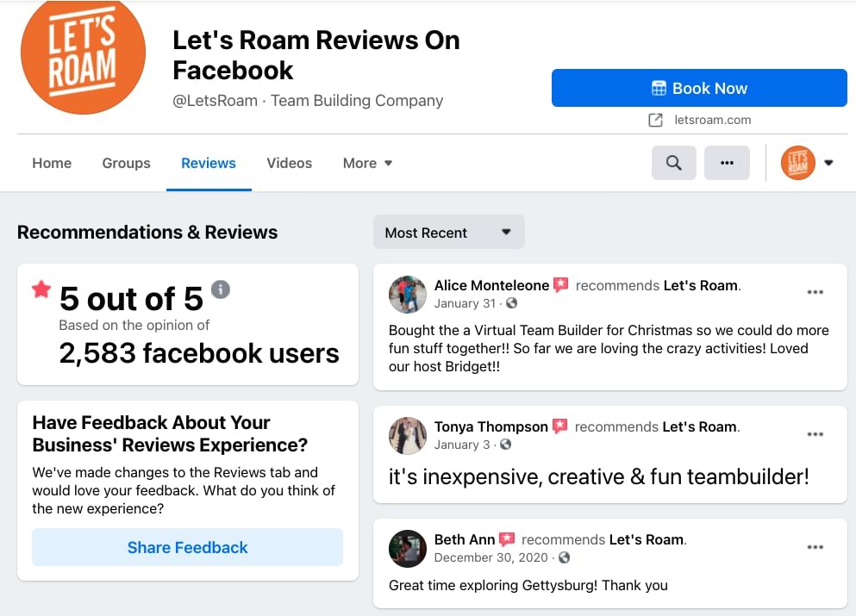The width and height of the screenshot is (856, 616).
Task: Select the Reviews tab
Action: point(209,163)
